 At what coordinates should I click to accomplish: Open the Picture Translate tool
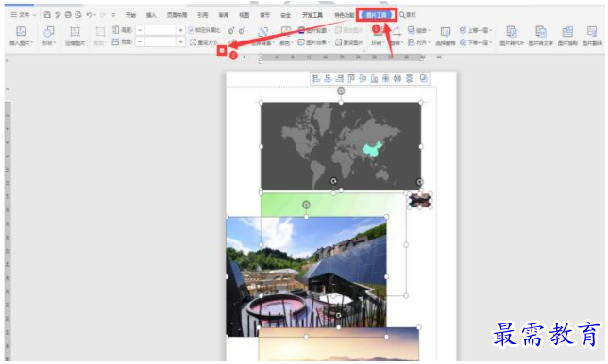click(592, 36)
